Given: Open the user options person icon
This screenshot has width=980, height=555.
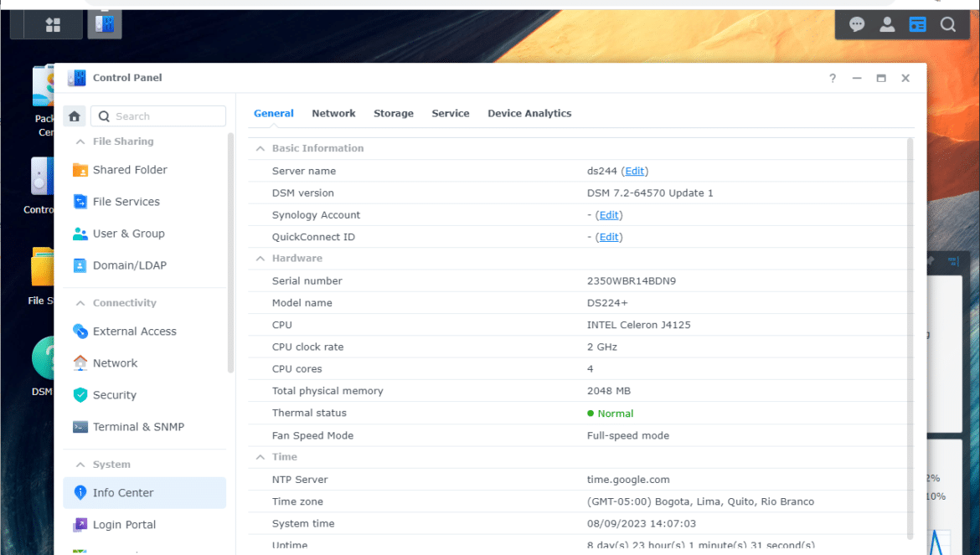Looking at the screenshot, I should click(887, 24).
